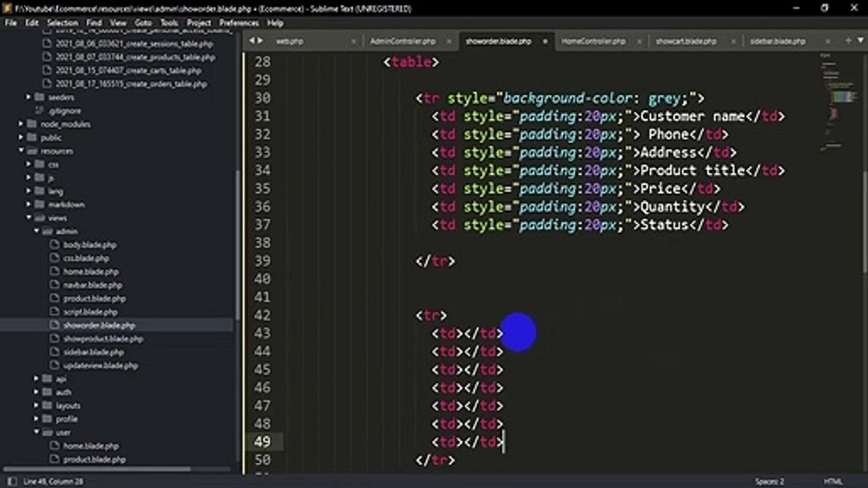Close the web.php tab
868x488 pixels.
(353, 41)
